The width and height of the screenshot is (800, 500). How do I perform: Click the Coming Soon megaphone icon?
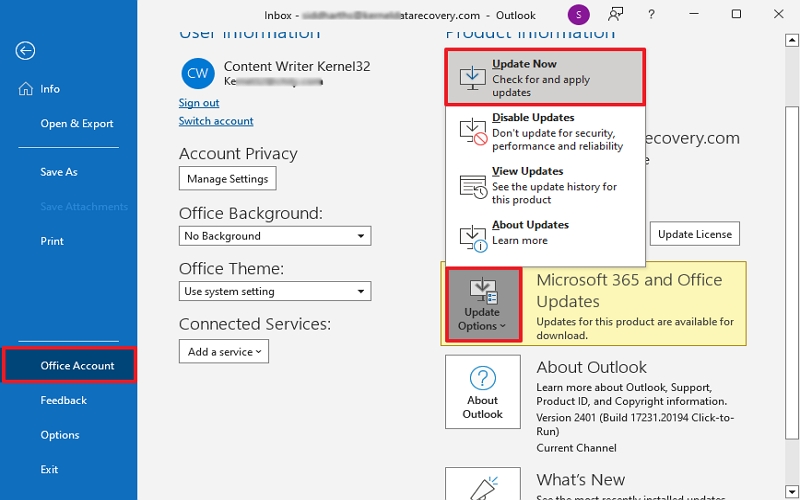click(x=617, y=15)
